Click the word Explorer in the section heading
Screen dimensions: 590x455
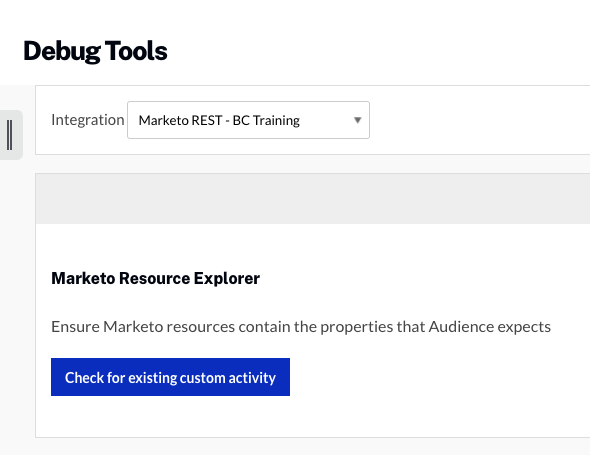point(227,278)
